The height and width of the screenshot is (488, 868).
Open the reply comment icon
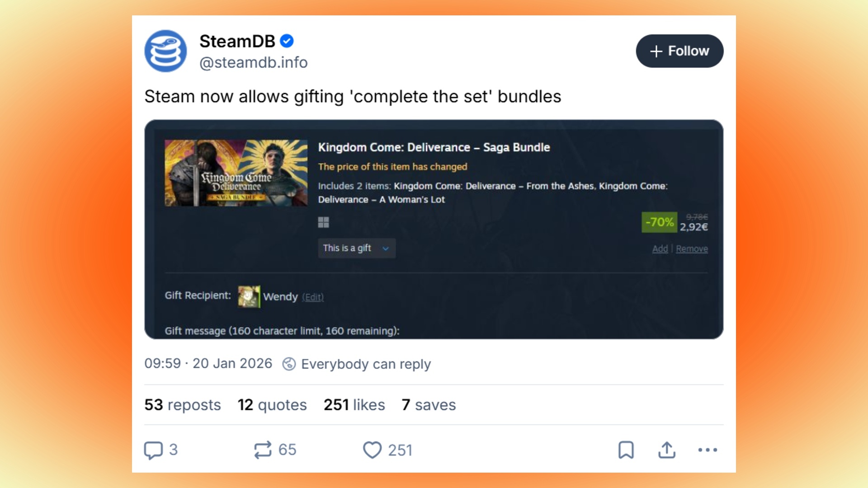(153, 450)
